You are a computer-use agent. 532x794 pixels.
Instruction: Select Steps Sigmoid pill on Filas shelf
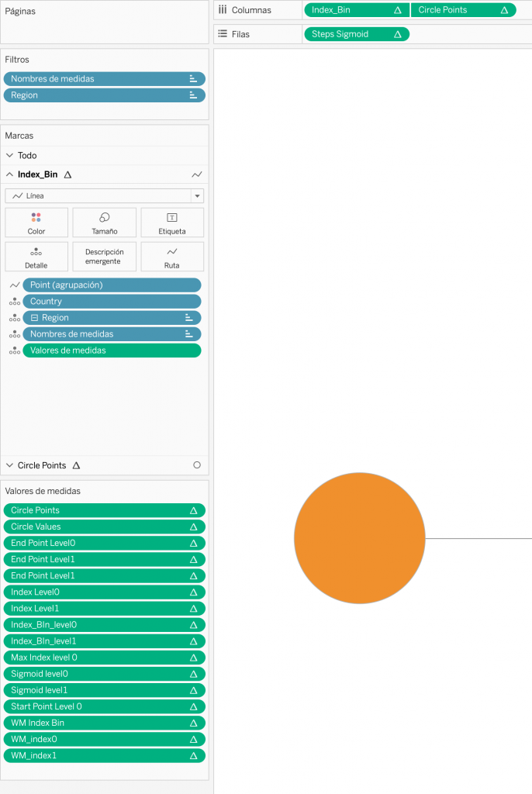(357, 34)
